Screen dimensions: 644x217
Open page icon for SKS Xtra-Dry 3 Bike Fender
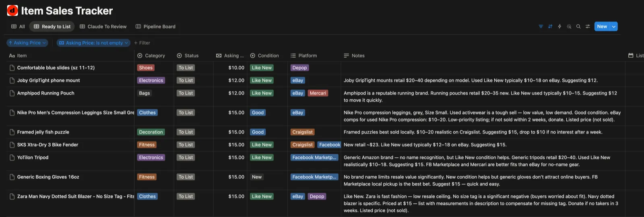(x=12, y=145)
